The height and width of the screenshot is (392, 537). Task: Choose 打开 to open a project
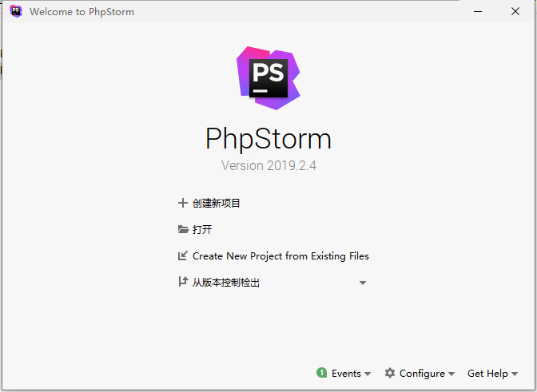click(202, 229)
